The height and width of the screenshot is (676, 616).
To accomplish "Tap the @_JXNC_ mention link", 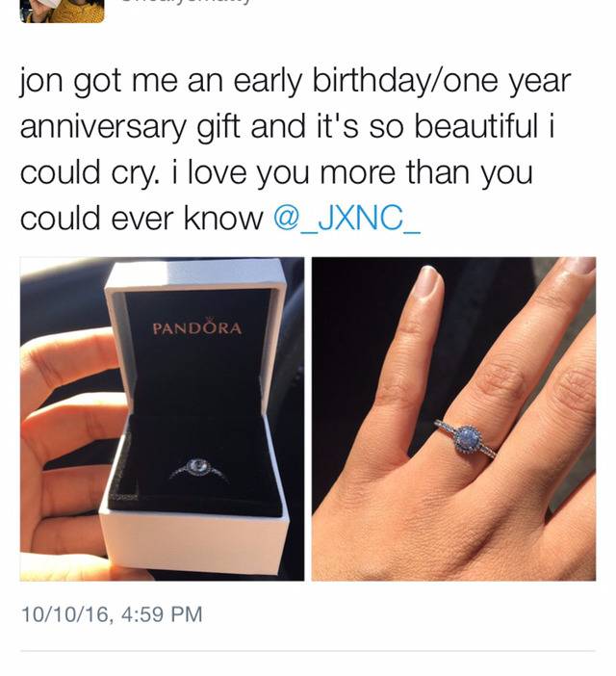I will (346, 218).
